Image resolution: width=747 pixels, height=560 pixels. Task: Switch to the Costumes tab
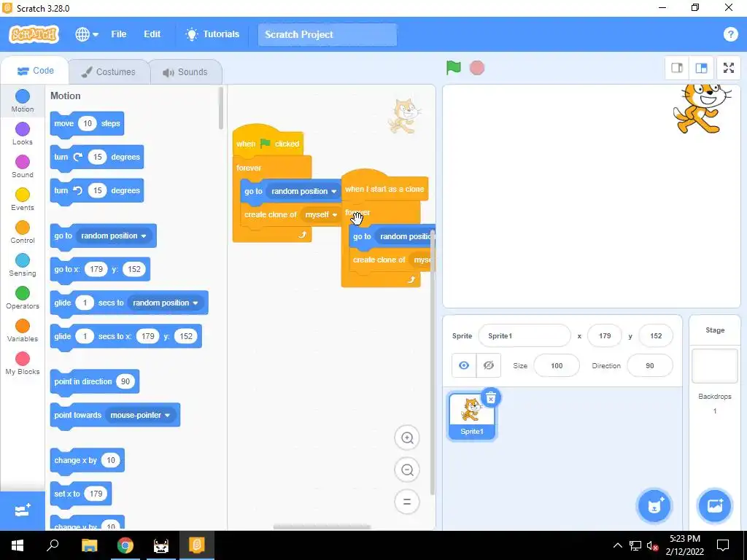[x=109, y=72]
